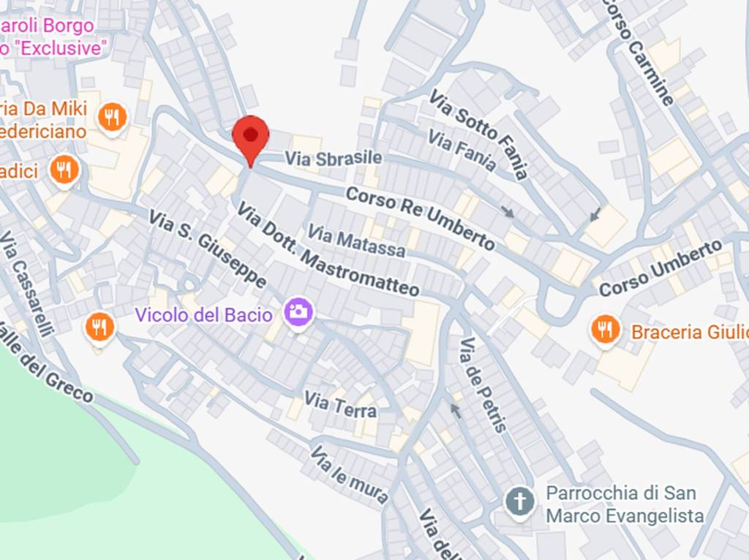Image resolution: width=749 pixels, height=560 pixels.
Task: Click the Via Terra street label
Action: click(341, 405)
